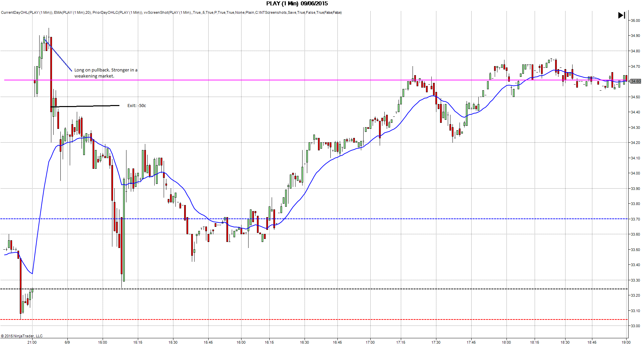Click the 34.20 price axis label
644x347 pixels.
(x=635, y=143)
